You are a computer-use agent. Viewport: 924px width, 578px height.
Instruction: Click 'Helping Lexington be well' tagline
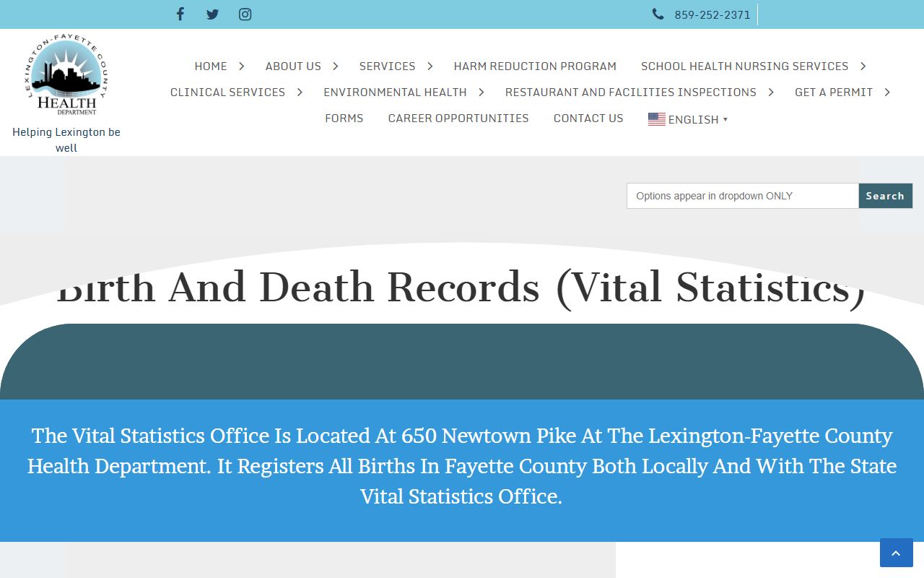pyautogui.click(x=66, y=139)
